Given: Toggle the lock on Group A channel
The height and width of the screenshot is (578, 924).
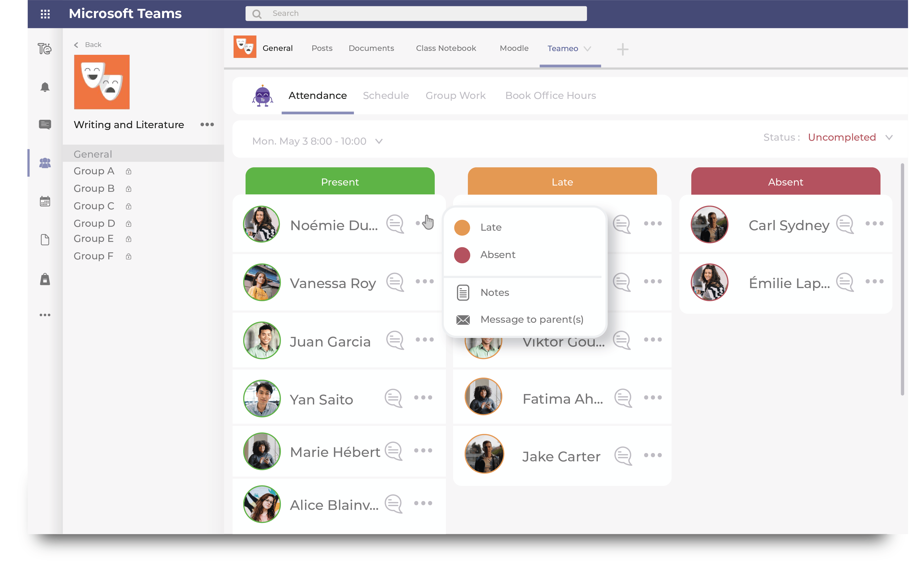Looking at the screenshot, I should click(128, 171).
